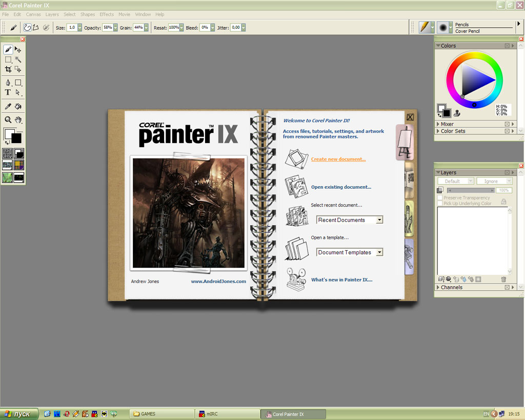
Task: Click the Dynamic Plugins icon in Layers panel
Action: [x=448, y=279]
